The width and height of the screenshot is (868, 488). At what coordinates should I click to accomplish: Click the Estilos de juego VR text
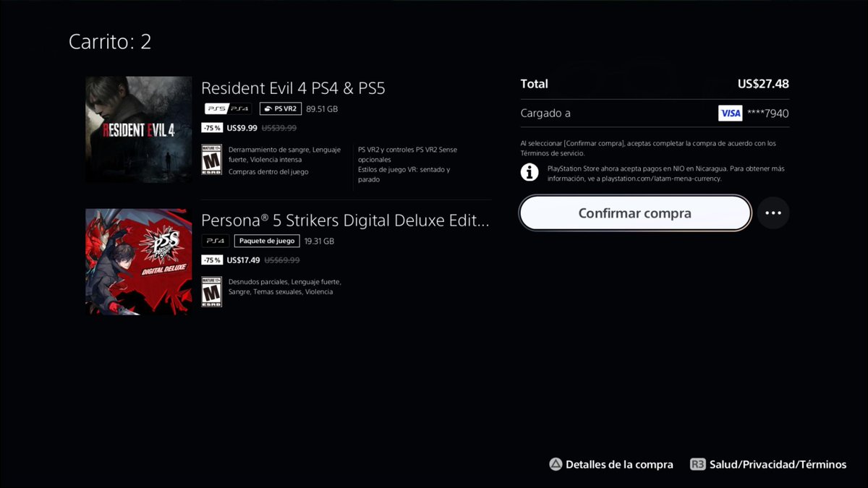pos(404,174)
